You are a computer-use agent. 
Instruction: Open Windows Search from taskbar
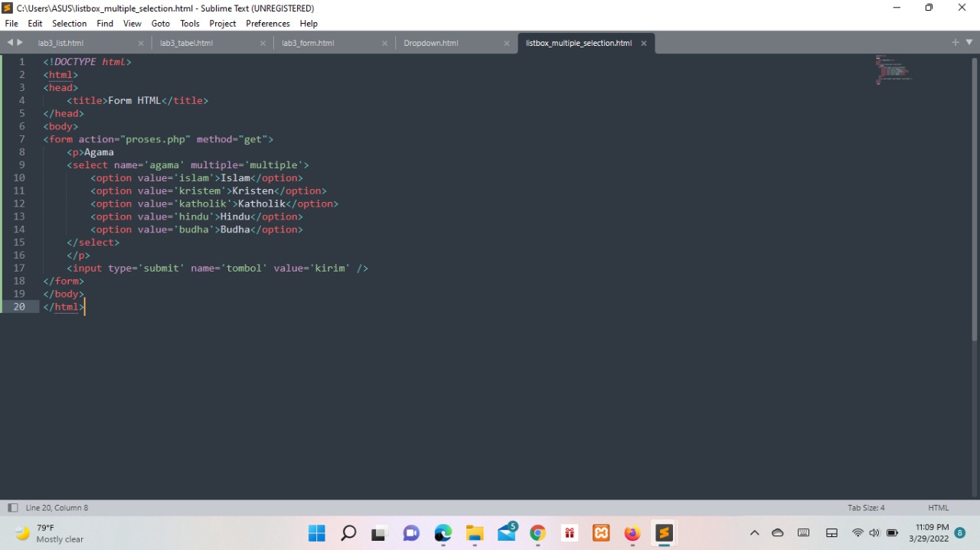[348, 533]
